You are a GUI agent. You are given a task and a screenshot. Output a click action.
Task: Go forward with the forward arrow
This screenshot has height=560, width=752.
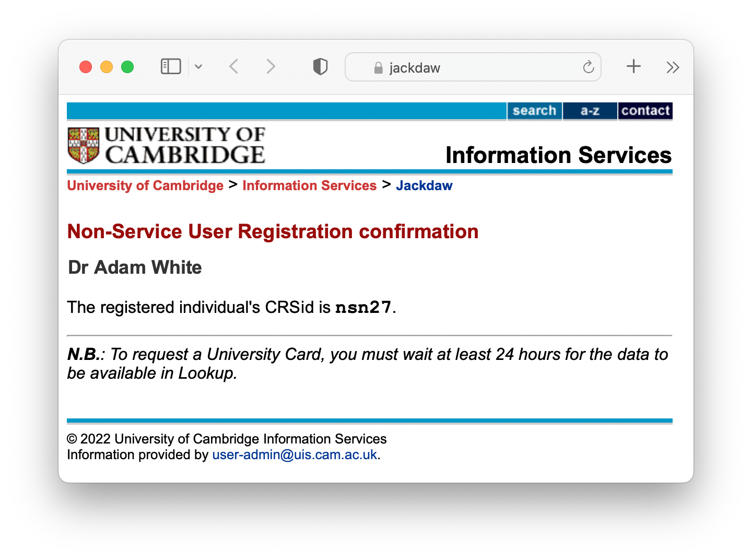pos(271,67)
